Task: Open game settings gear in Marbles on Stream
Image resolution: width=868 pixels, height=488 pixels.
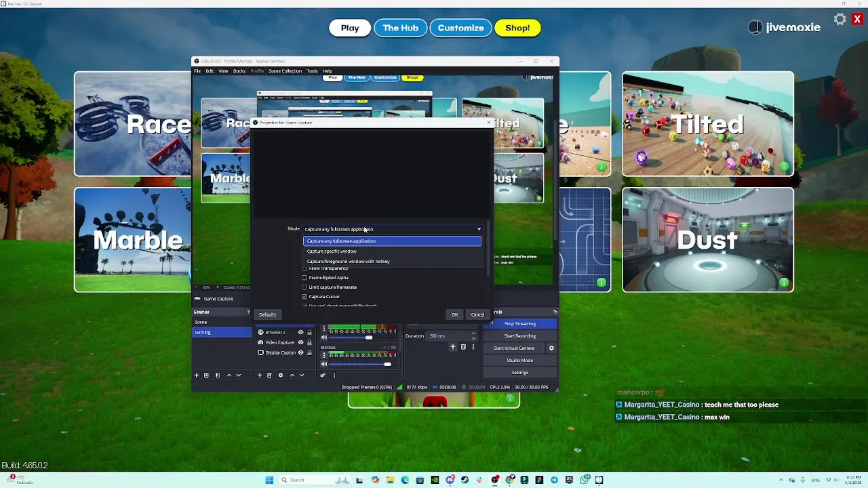Action: pos(840,19)
